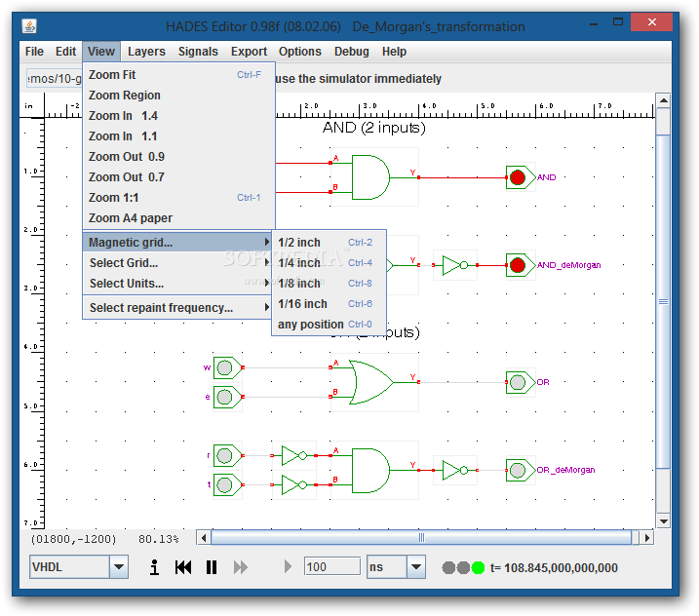
Task: Click the scroll down arrow
Action: [663, 520]
